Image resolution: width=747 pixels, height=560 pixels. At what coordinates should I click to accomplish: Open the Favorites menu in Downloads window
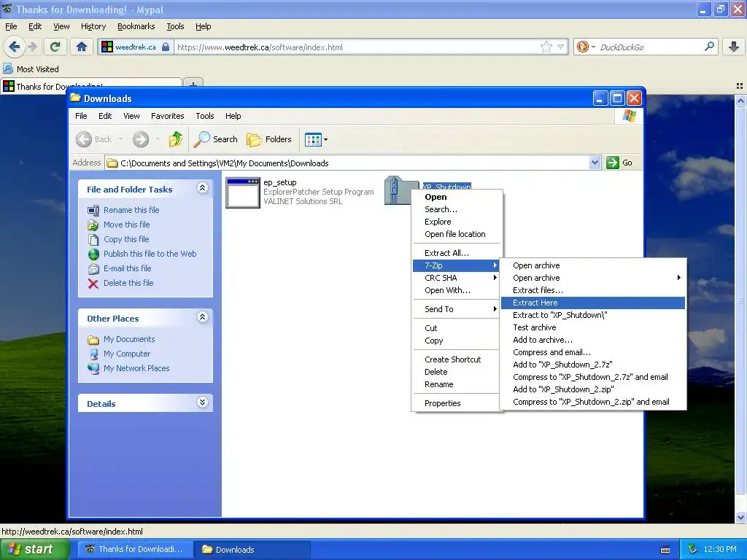pos(167,116)
